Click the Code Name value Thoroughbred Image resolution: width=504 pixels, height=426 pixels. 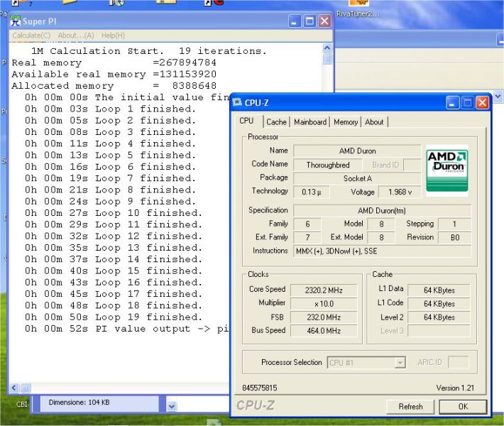tap(328, 165)
